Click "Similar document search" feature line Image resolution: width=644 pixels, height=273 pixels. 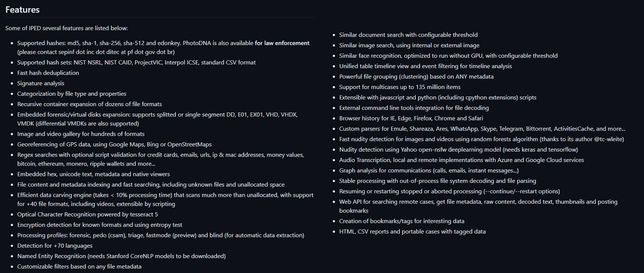pos(408,35)
